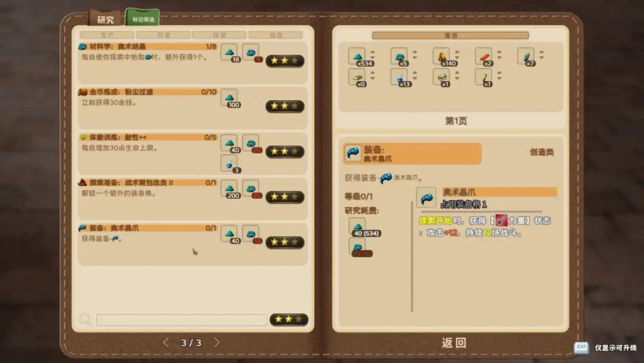The height and width of the screenshot is (363, 644).
Task: Click the 40 (534) dust research cost icon
Action: 358,227
